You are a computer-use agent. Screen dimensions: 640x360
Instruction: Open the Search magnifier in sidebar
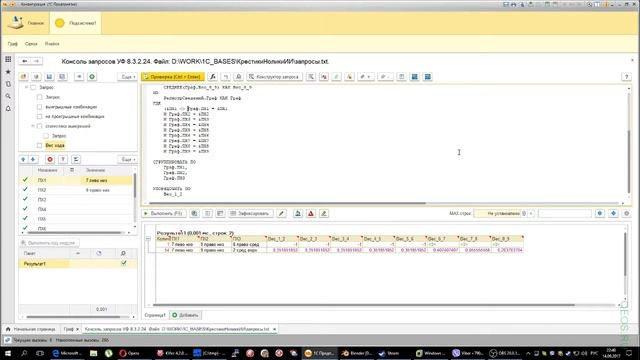(x=8, y=96)
